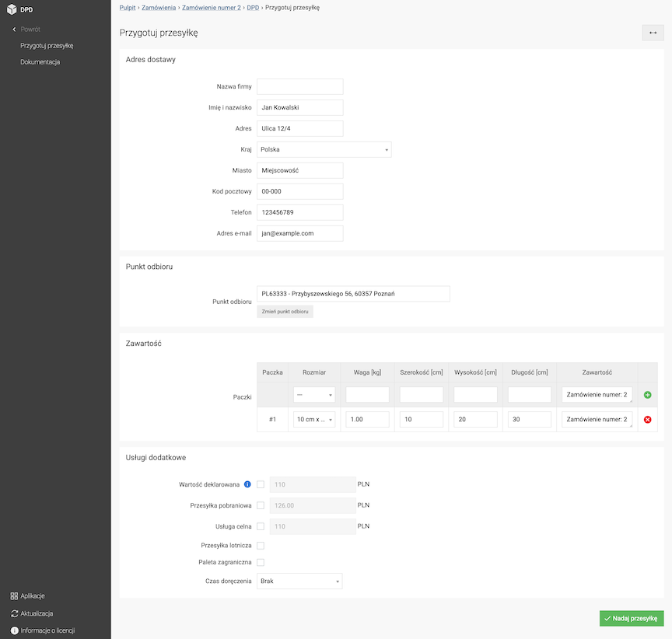Image resolution: width=672 pixels, height=639 pixels.
Task: Click empty Waga field in new row
Action: click(x=367, y=395)
